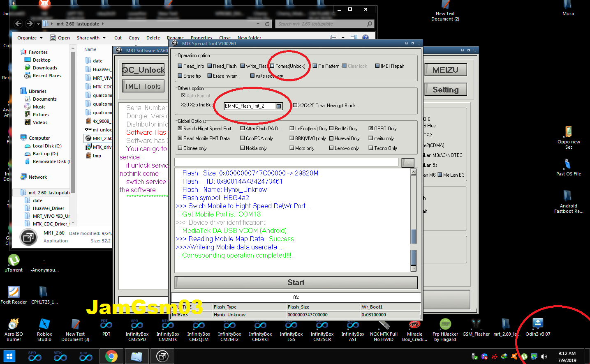The image size is (590, 364).
Task: Open Past OS File desktop icon
Action: pyautogui.click(x=569, y=167)
